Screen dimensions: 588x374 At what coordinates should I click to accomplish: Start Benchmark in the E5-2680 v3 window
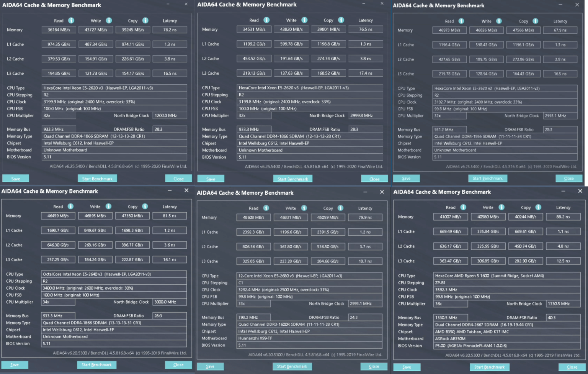292,366
